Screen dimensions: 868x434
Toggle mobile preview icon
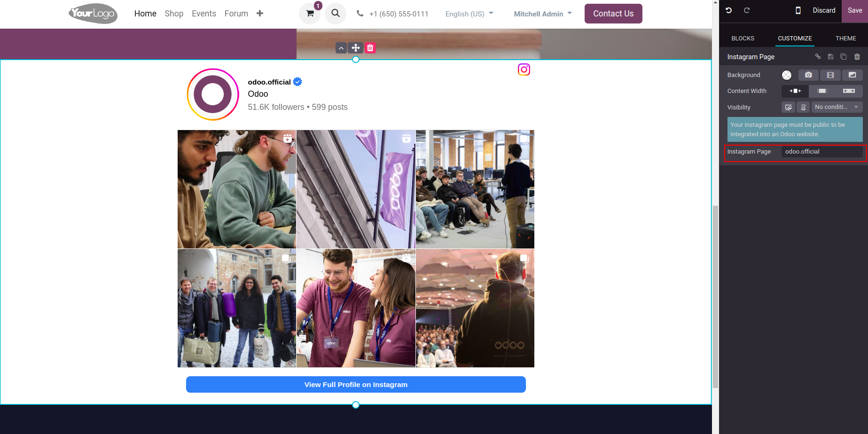click(798, 10)
